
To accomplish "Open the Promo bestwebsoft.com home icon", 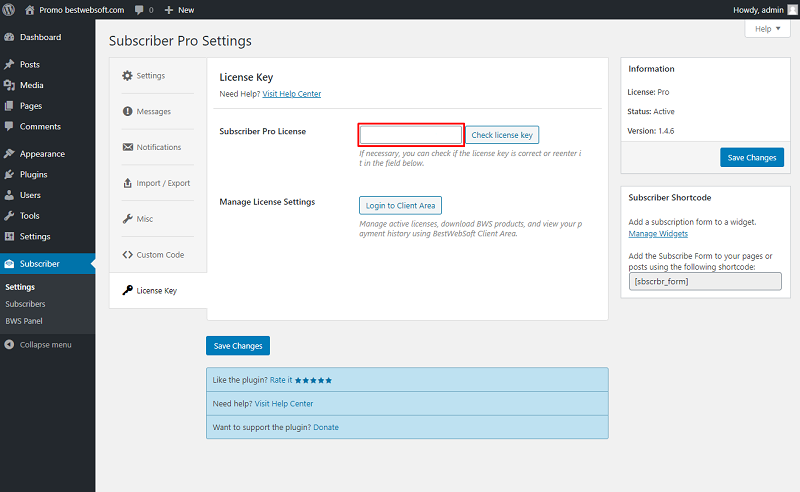I will pyautogui.click(x=30, y=10).
